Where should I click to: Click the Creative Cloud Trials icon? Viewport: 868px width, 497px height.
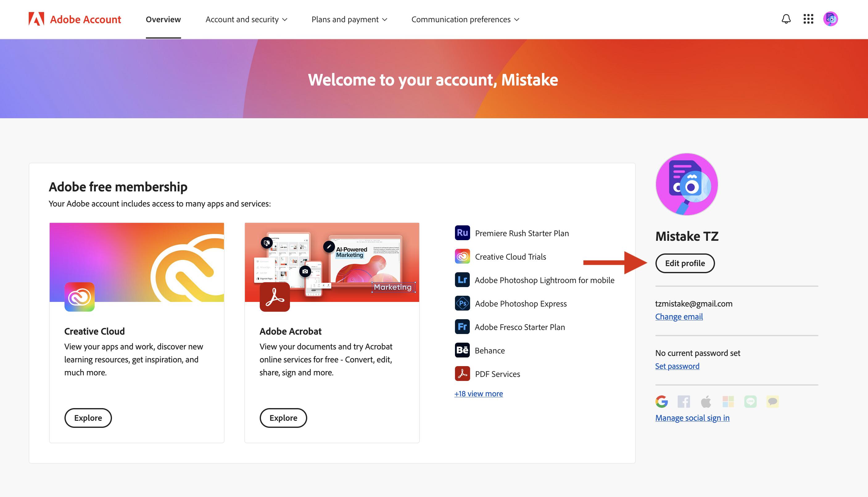tap(462, 256)
